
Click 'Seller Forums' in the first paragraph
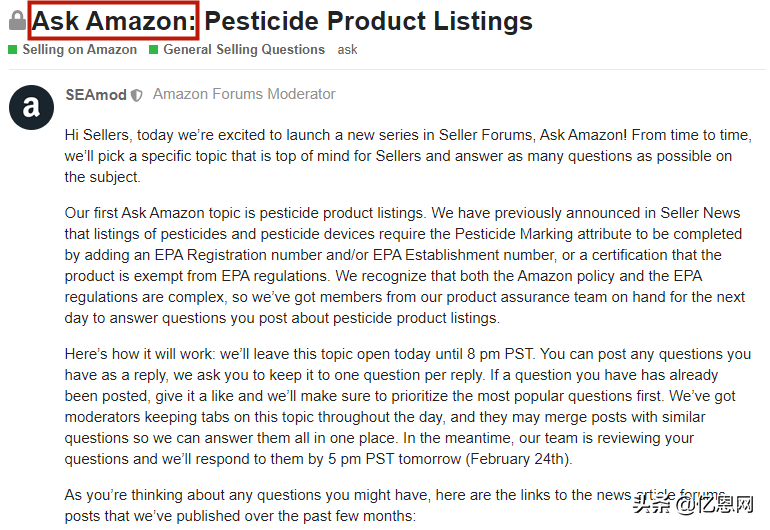point(486,135)
